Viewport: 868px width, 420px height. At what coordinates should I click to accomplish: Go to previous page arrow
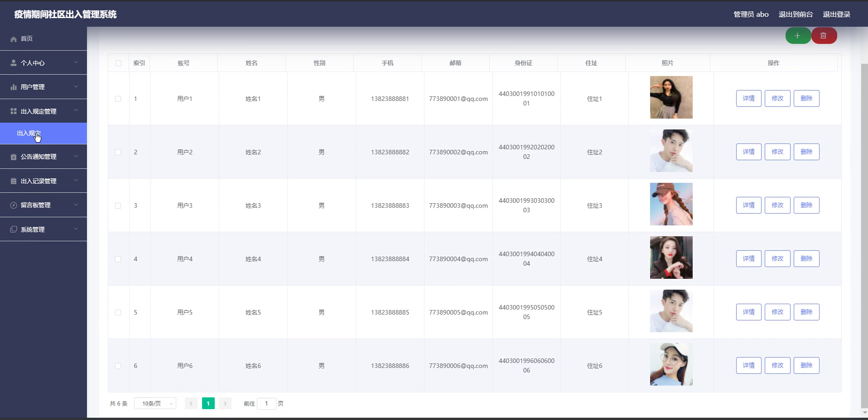[191, 403]
